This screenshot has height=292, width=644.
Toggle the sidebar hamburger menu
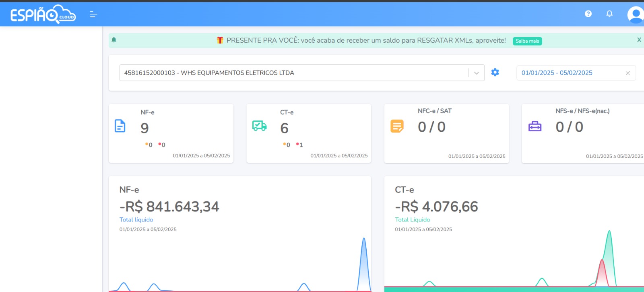click(93, 14)
